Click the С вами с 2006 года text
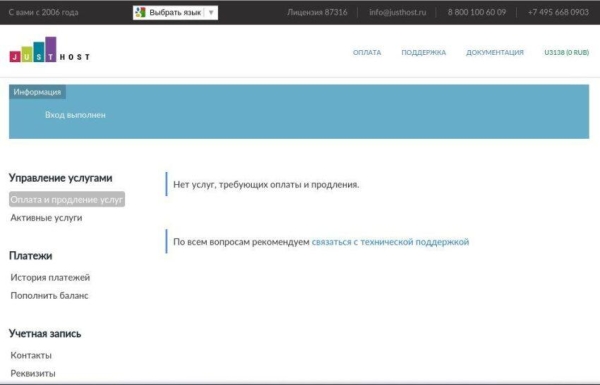600x385 pixels. pos(43,12)
